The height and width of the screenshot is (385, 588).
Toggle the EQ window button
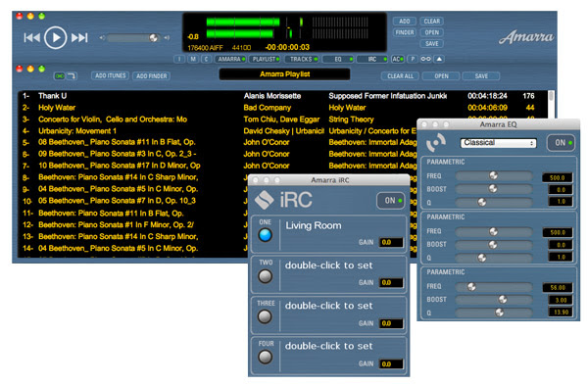point(338,59)
